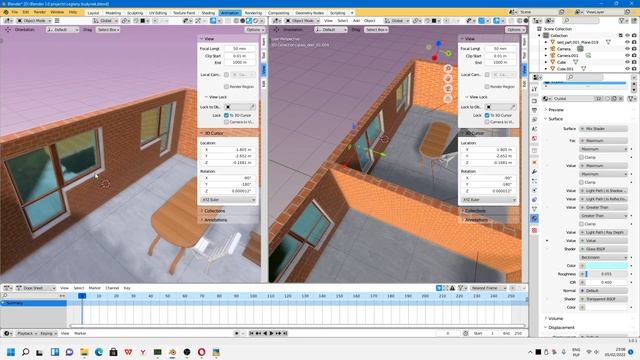Open the Playback popover in timeline
Viewport: 640px width, 360px height.
[x=27, y=333]
